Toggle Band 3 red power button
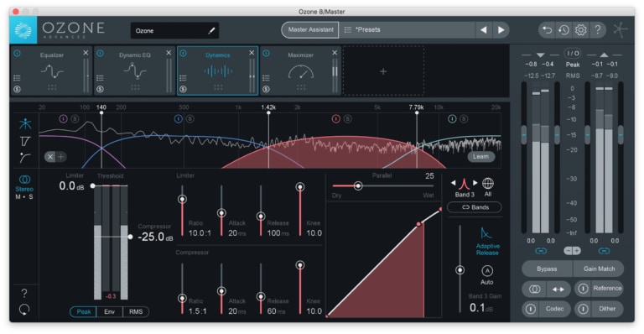This screenshot has width=644, height=334. [335, 118]
